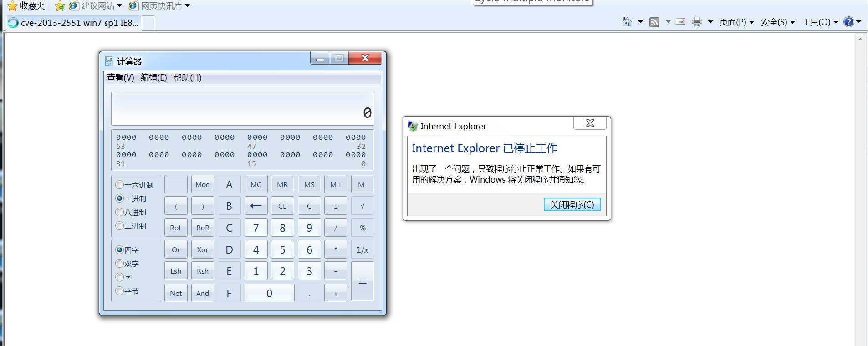Select the 字节 Byte radio button

(x=119, y=291)
